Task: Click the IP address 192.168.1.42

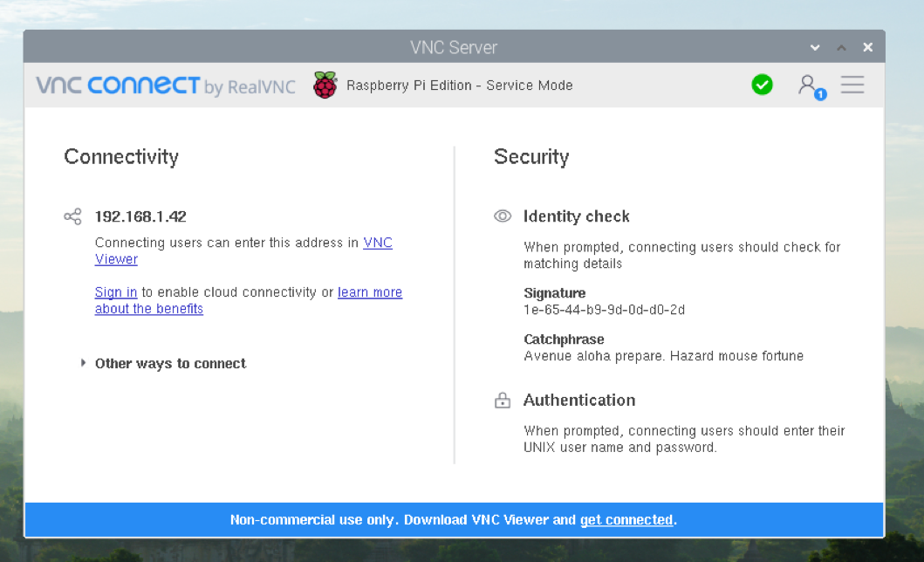Action: tap(140, 216)
